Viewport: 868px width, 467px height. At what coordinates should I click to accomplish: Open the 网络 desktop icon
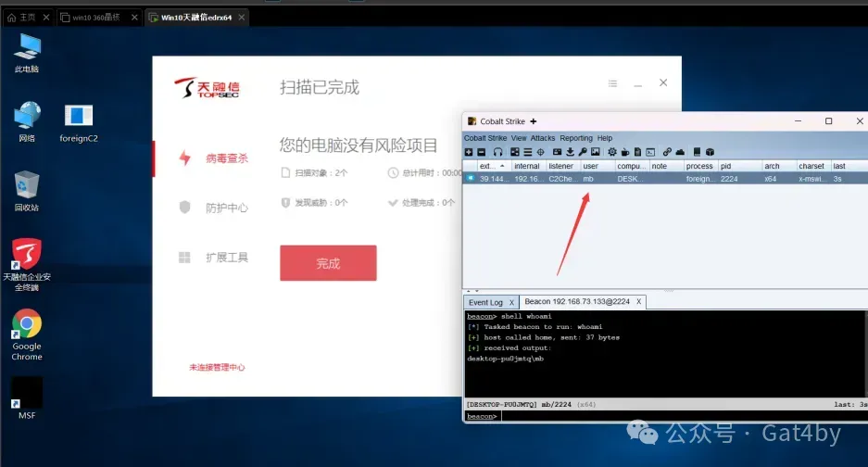(x=27, y=122)
